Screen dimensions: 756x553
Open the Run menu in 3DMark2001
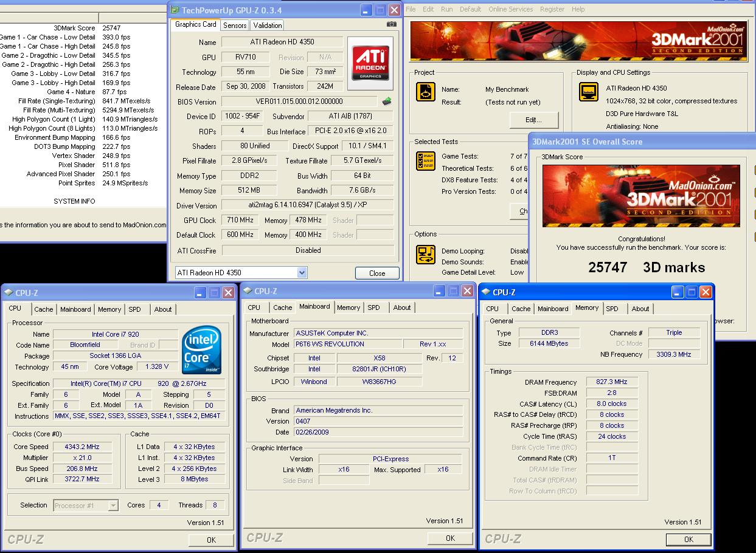pos(447,9)
